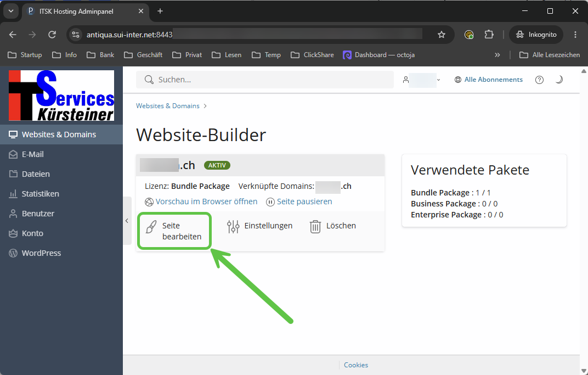
Task: Open the tab search dropdown arrow
Action: coord(11,12)
